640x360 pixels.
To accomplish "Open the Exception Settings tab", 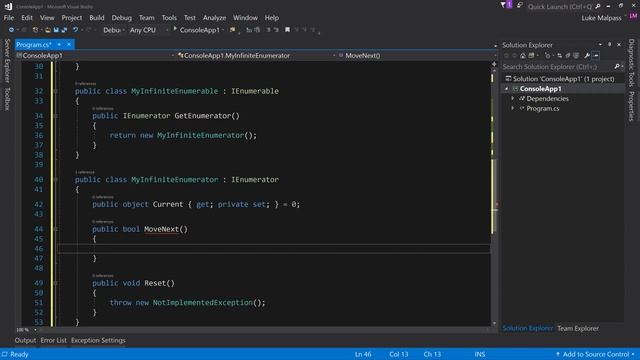I will tap(98, 340).
